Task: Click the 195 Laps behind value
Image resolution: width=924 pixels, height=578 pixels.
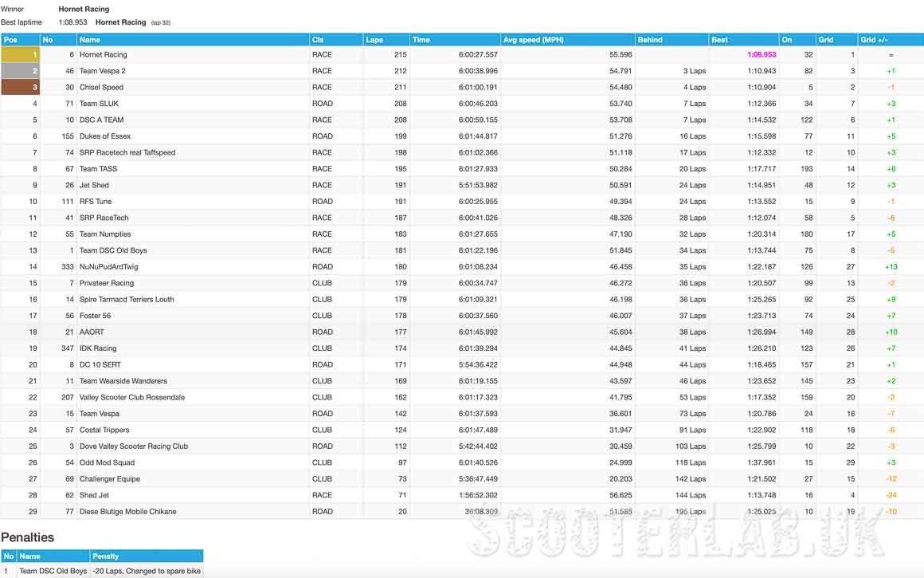Action: 691,511
